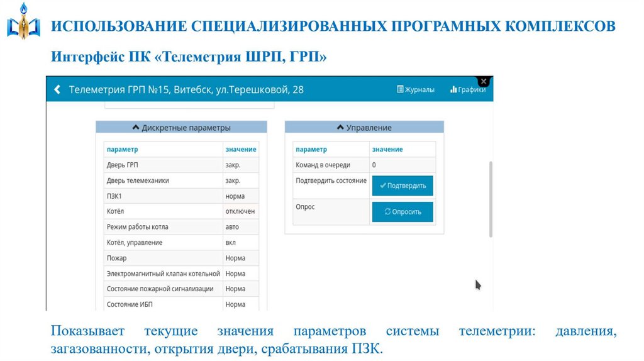Image resolution: width=644 pixels, height=361 pixels.
Task: Click the value вкл
Action: [x=230, y=243]
